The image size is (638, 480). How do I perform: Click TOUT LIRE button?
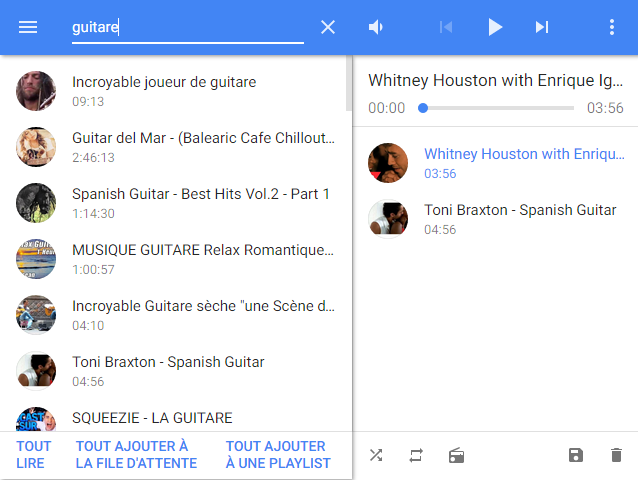pyautogui.click(x=34, y=455)
